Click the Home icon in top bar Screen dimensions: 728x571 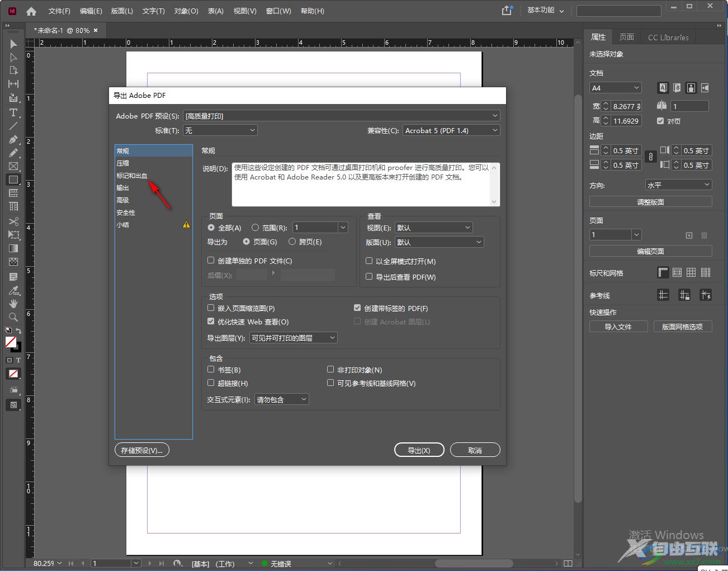31,11
